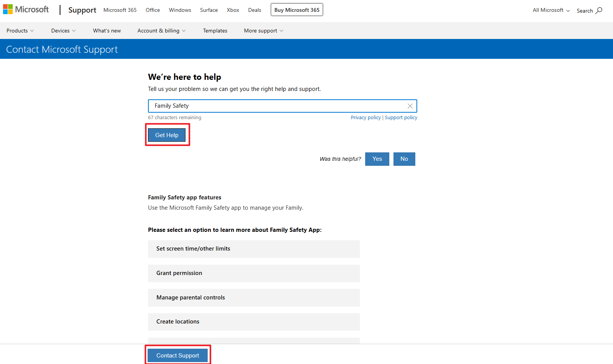Click the search magnifier icon
Screen dimensions: 613x364
pos(599,10)
